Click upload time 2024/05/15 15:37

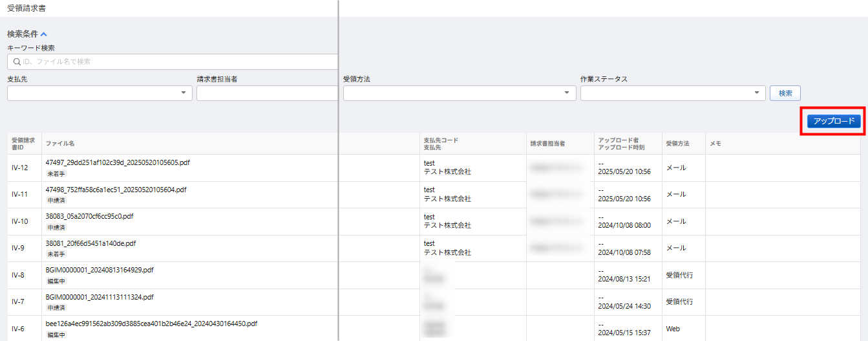pyautogui.click(x=624, y=333)
